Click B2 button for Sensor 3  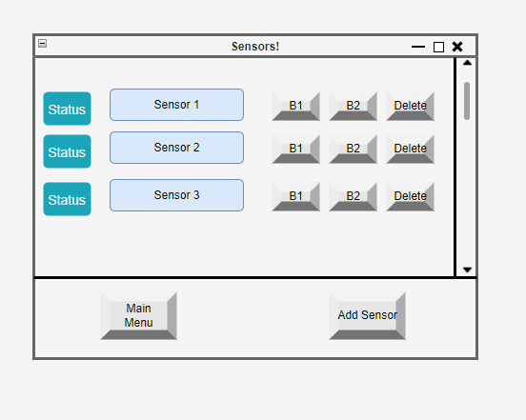click(353, 196)
